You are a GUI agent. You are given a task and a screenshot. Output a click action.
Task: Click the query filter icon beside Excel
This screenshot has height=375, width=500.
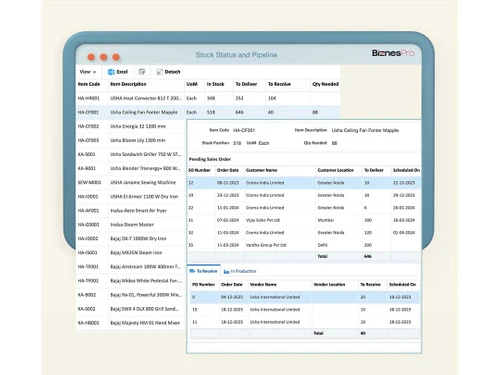coord(142,72)
